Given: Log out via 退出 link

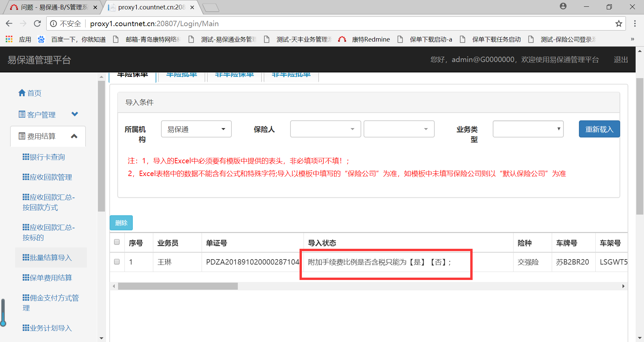Looking at the screenshot, I should (621, 60).
